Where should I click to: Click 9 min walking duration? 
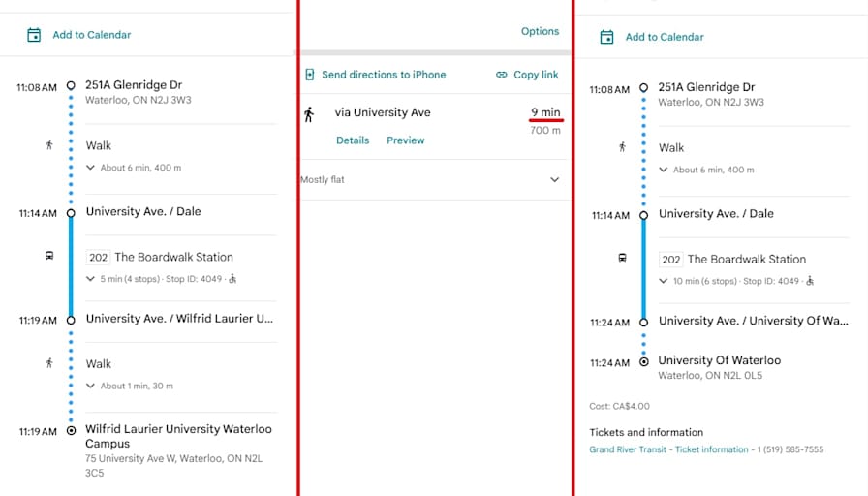[x=545, y=112]
